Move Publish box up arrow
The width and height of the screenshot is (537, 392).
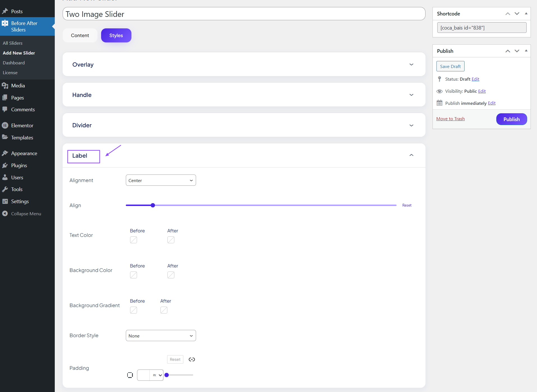(x=508, y=51)
